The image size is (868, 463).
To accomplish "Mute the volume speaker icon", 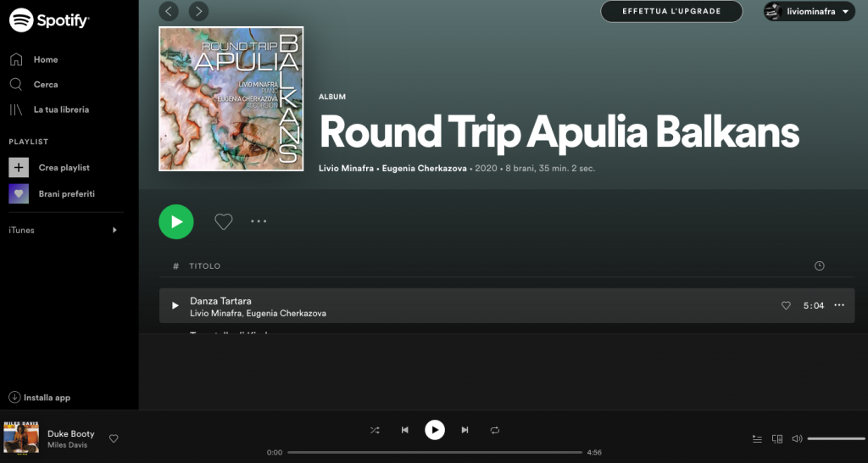I will [x=797, y=439].
